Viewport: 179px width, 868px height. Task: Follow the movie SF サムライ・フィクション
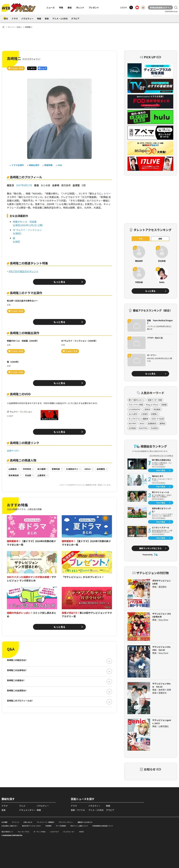(70, 351)
